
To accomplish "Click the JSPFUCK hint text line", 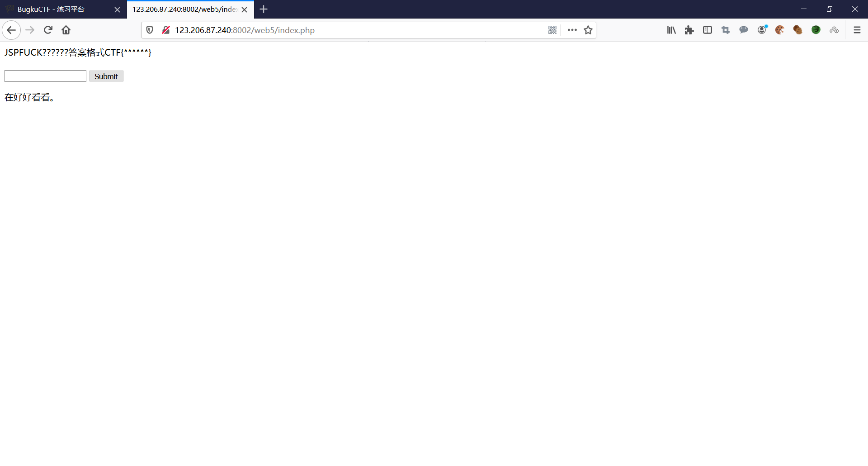I will [x=78, y=52].
